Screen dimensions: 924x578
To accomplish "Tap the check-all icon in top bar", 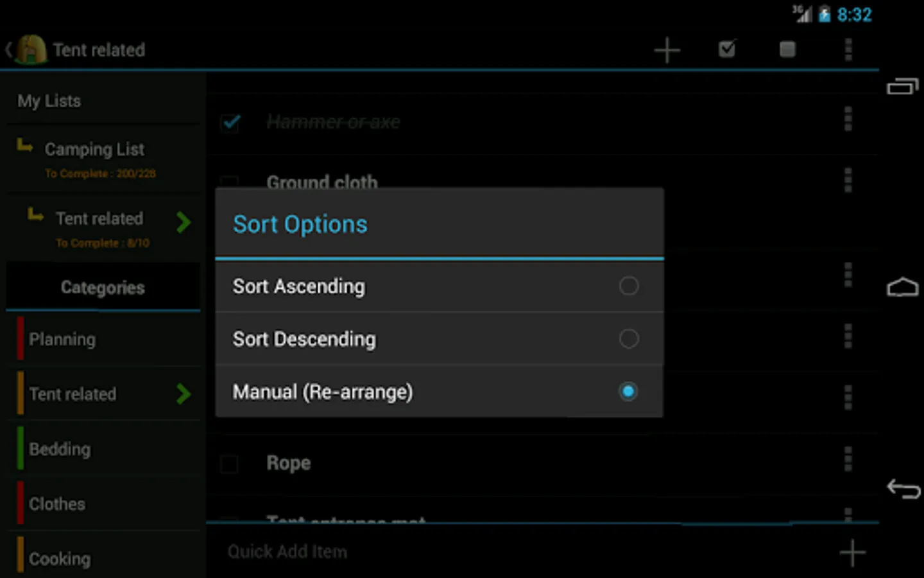I will click(x=727, y=49).
